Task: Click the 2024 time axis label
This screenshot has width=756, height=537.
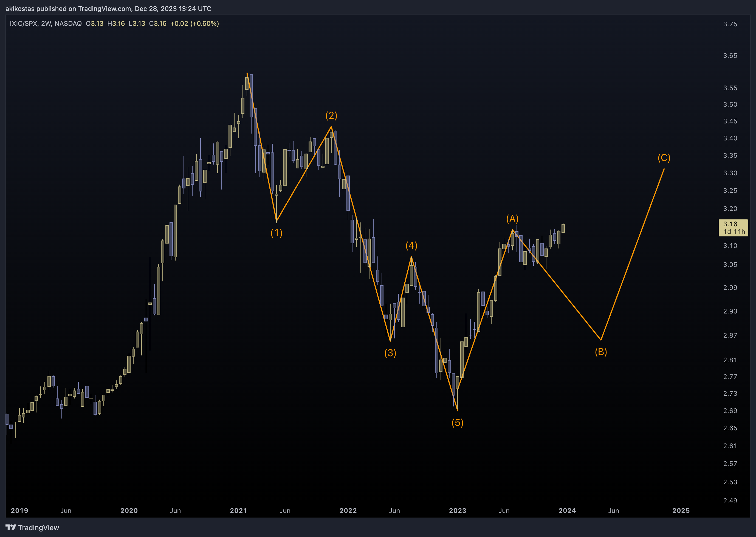Action: pos(567,511)
